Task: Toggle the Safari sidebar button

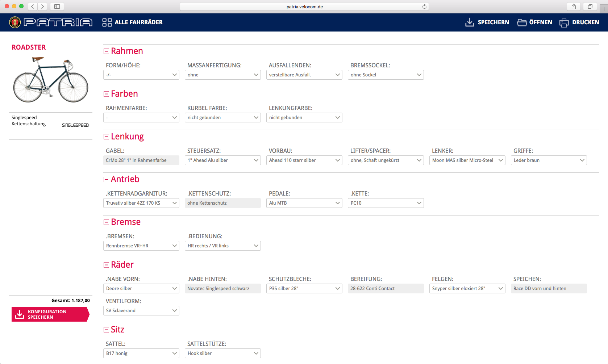Action: pos(57,7)
